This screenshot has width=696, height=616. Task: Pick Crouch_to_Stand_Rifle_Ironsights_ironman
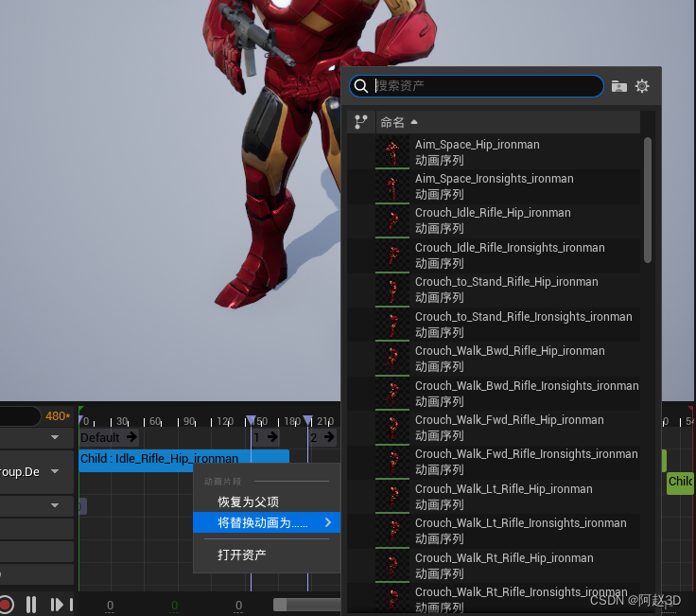click(494, 325)
